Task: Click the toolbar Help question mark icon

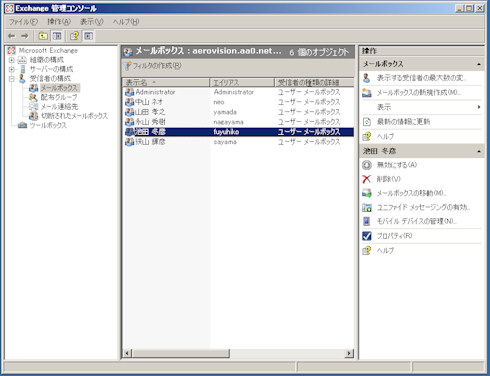Action: [x=74, y=36]
